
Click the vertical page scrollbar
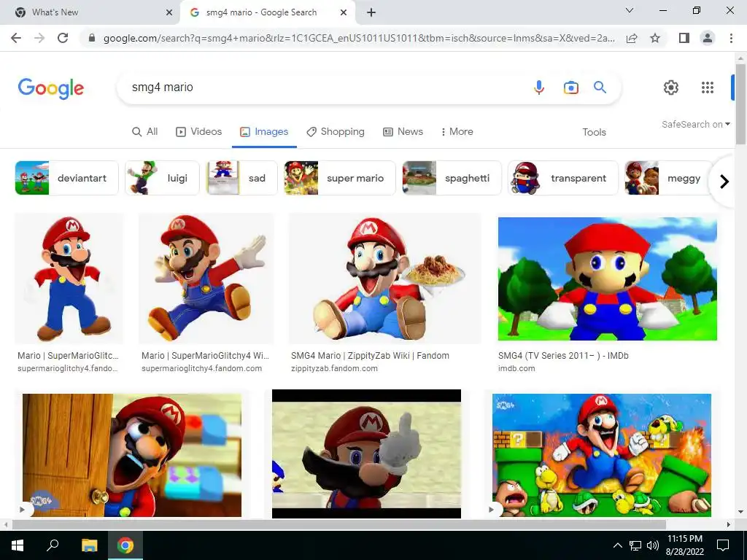(x=740, y=104)
